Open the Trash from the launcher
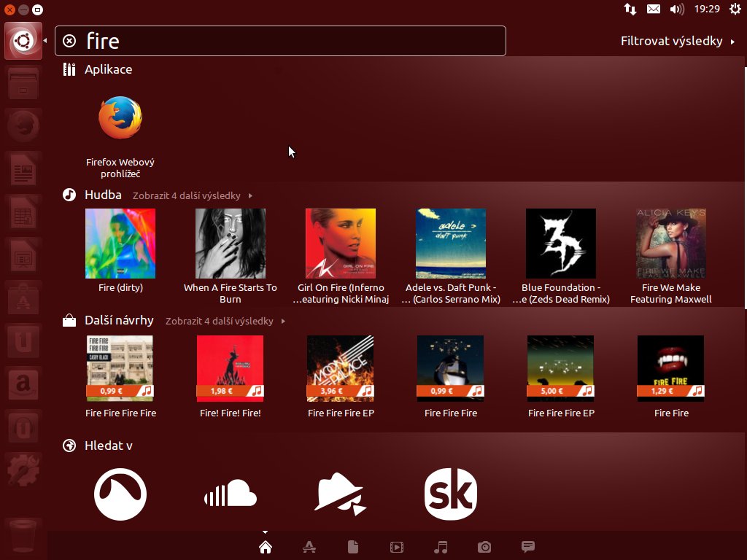The width and height of the screenshot is (747, 560). 23,535
